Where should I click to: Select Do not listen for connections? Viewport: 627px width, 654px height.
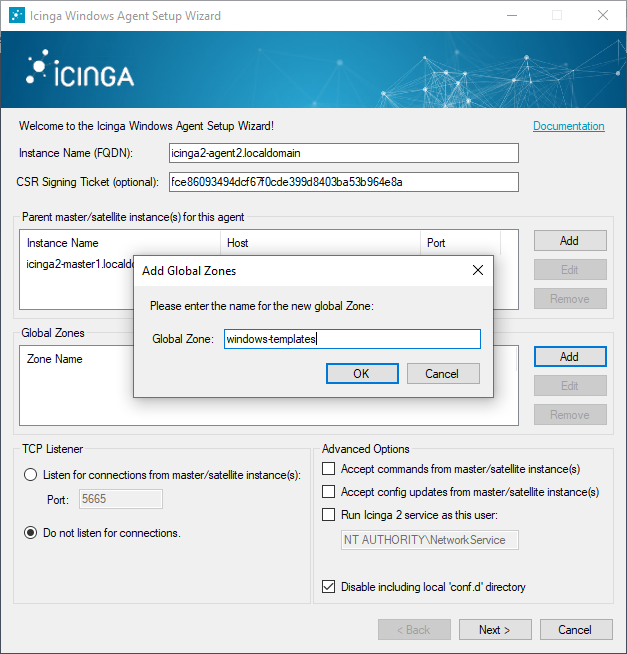(x=31, y=533)
